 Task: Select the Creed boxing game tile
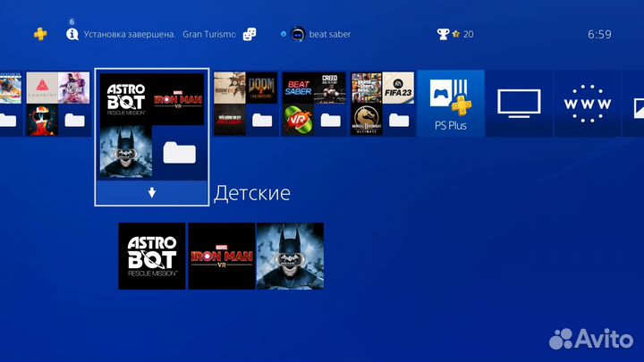330,88
